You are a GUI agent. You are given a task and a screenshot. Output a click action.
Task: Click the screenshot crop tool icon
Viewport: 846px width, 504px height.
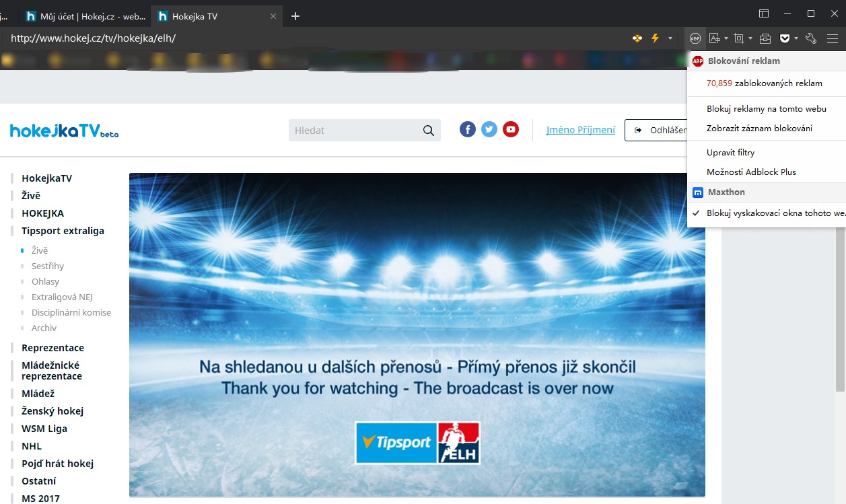pos(739,38)
